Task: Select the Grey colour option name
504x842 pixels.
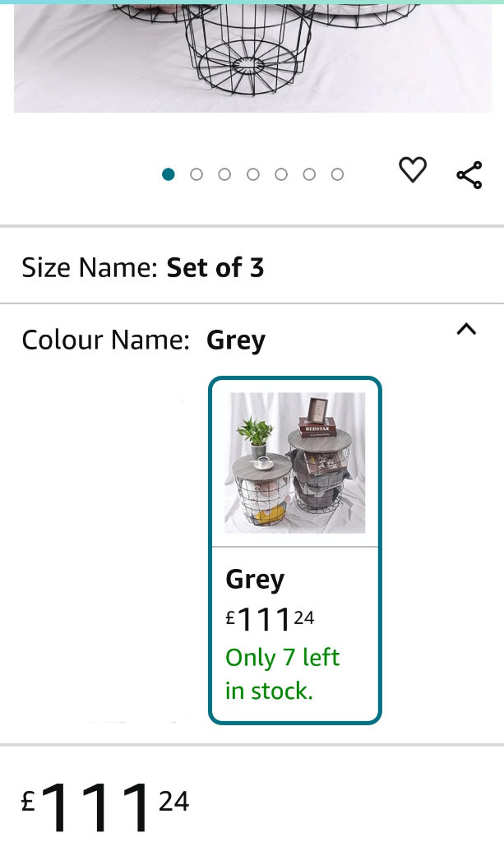Action: coord(255,580)
